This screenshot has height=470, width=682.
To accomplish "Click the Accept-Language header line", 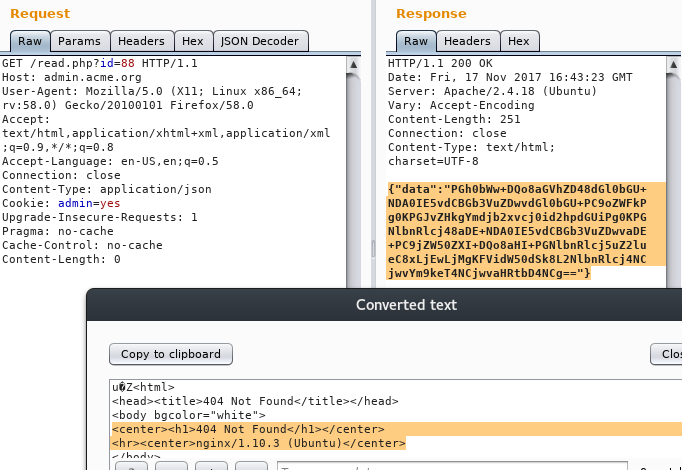I will click(x=110, y=161).
